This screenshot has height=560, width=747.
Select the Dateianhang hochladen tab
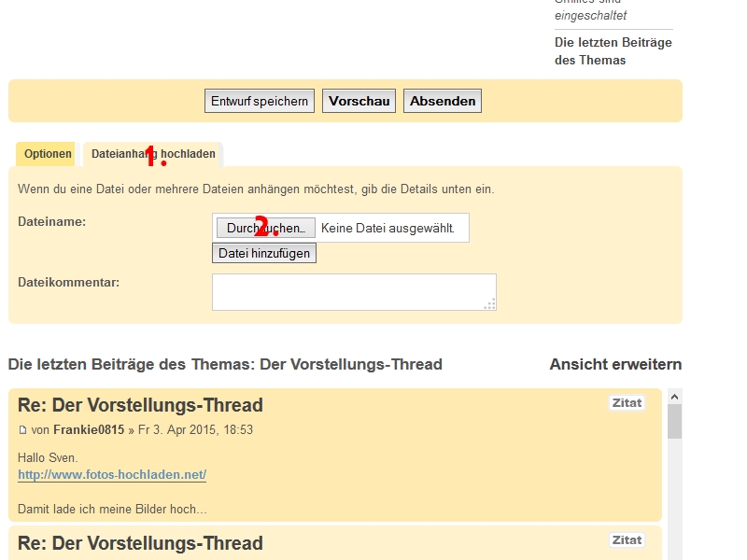click(153, 154)
